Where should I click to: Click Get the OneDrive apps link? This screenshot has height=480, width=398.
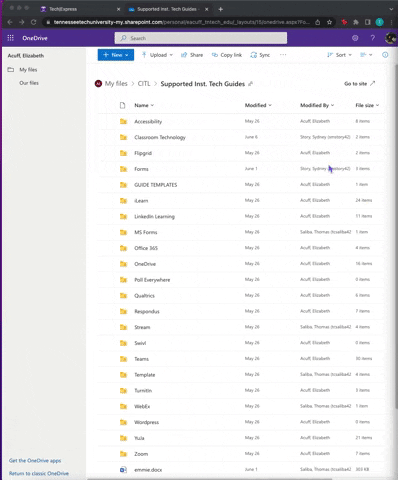pos(35,461)
